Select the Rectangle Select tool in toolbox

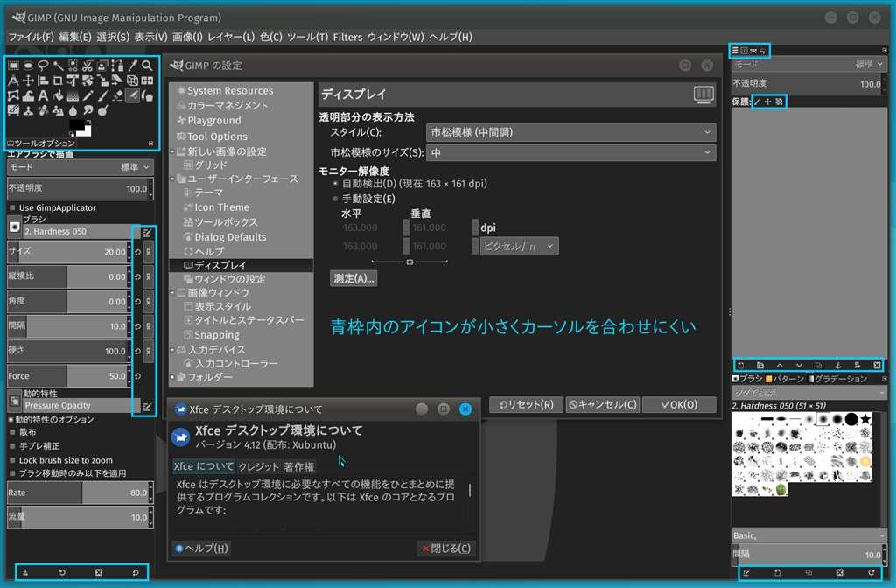point(13,66)
